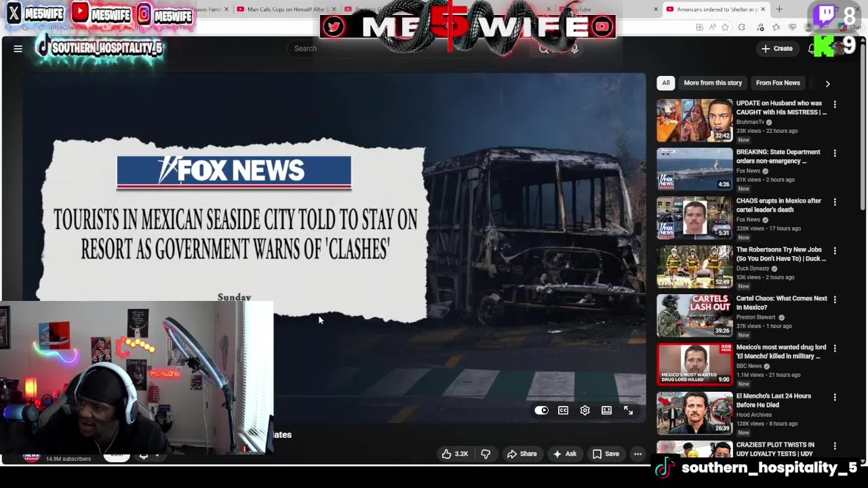
Task: Close the 'Americans ordered to shelter' tab
Action: point(763,9)
